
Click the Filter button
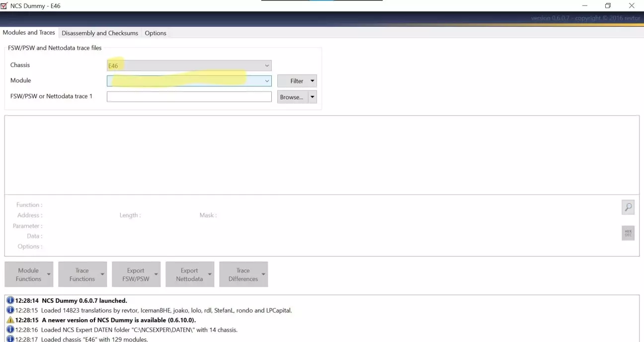click(297, 81)
